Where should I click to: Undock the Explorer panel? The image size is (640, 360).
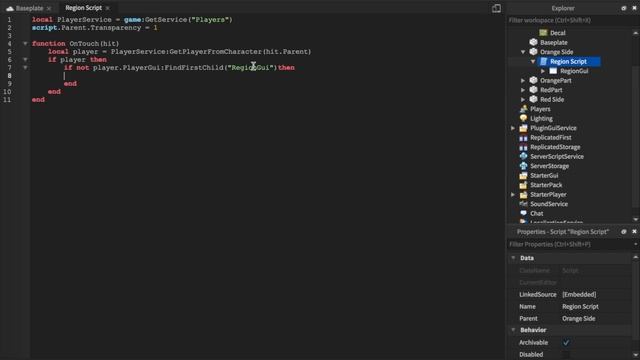(624, 8)
